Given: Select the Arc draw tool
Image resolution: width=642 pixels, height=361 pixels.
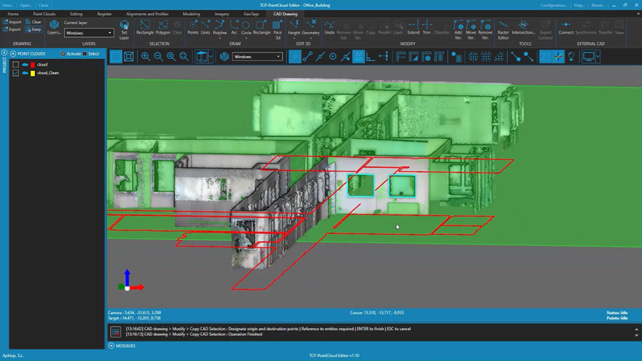Looking at the screenshot, I should (234, 27).
